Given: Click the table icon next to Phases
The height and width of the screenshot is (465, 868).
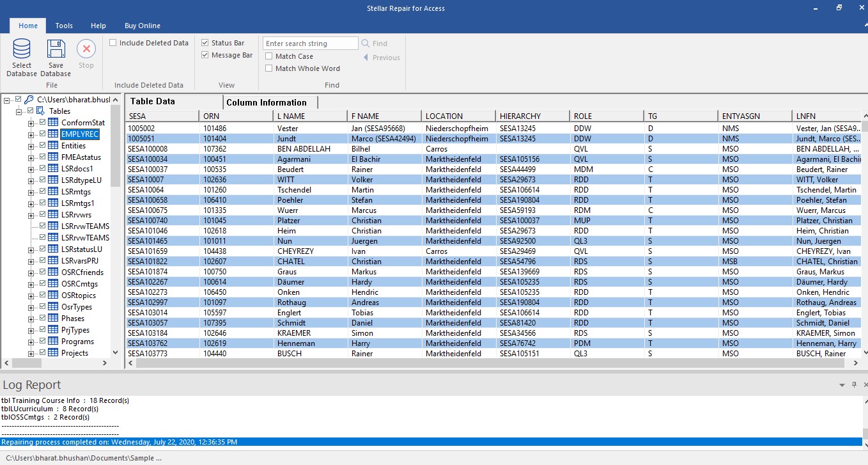Looking at the screenshot, I should 53,319.
